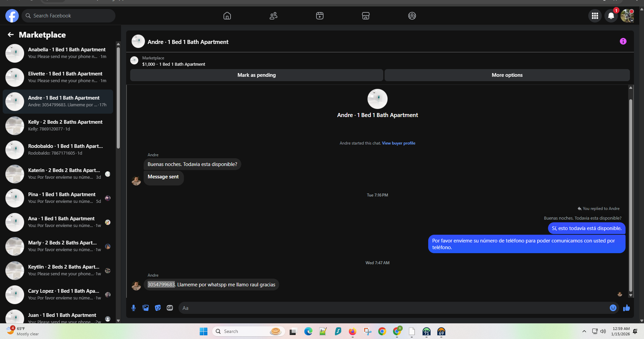Send a thumbs-up like

point(627,308)
